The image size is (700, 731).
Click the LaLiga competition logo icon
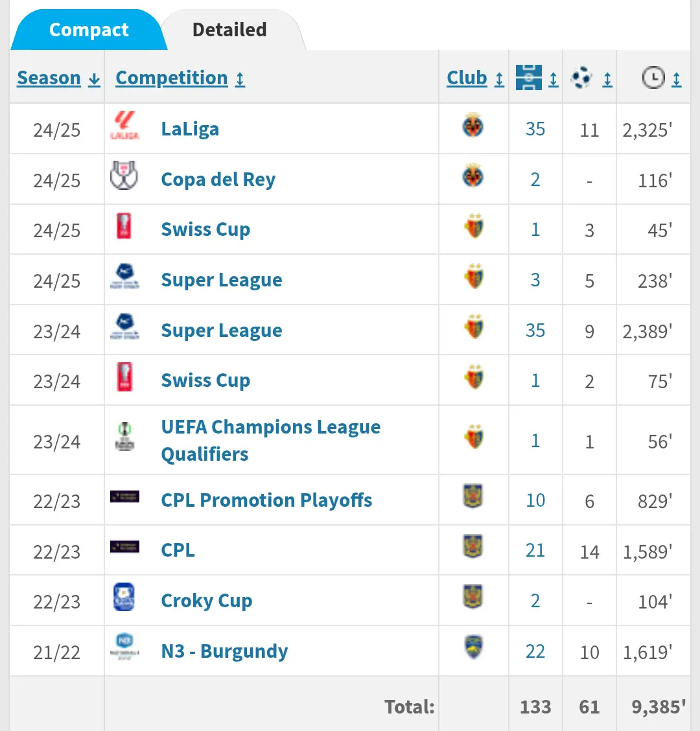(124, 126)
